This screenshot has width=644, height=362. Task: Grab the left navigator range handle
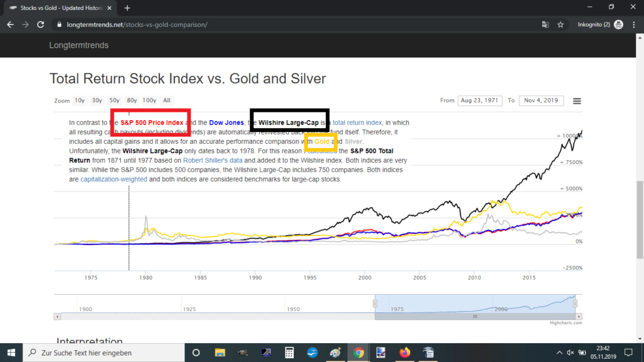click(x=375, y=304)
